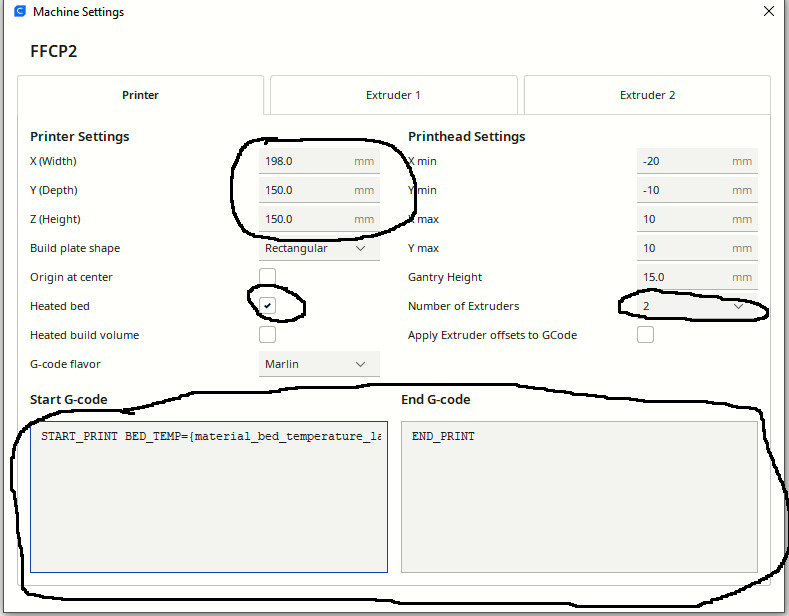Switch to the Printer tab

click(140, 95)
